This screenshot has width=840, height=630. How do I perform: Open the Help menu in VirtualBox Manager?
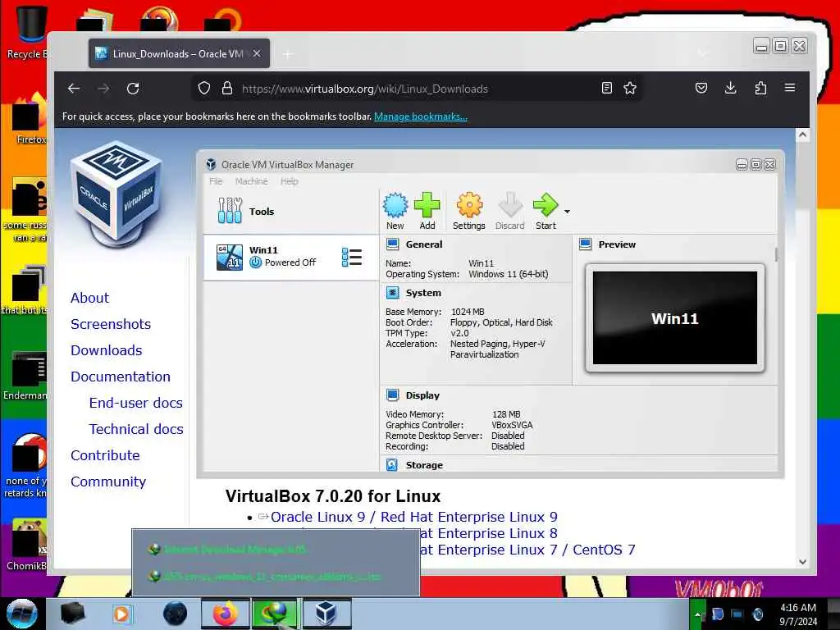(290, 181)
